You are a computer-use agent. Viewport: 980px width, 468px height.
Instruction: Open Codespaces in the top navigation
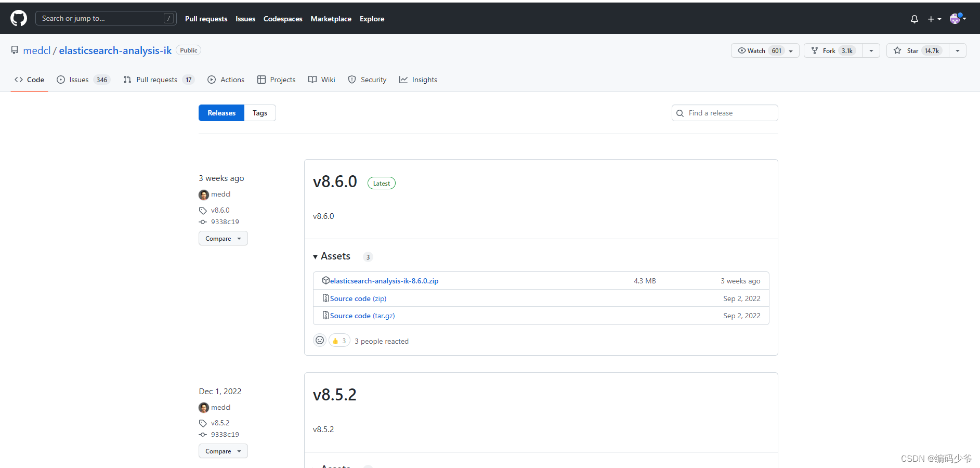283,19
